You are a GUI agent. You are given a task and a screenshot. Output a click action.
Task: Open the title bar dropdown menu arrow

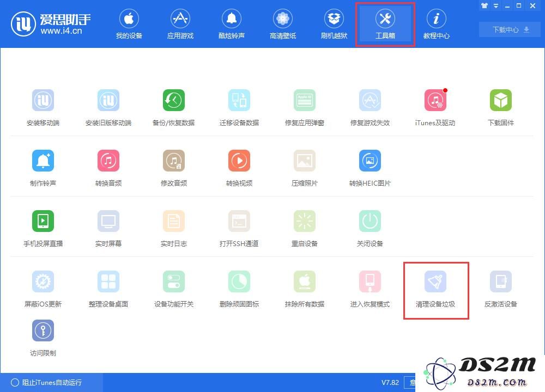[x=496, y=5]
